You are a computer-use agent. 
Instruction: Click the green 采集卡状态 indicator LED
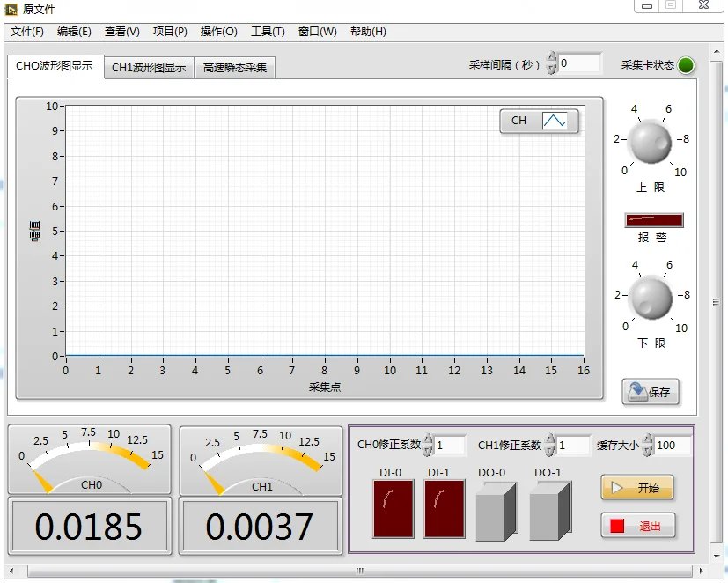pyautogui.click(x=686, y=65)
